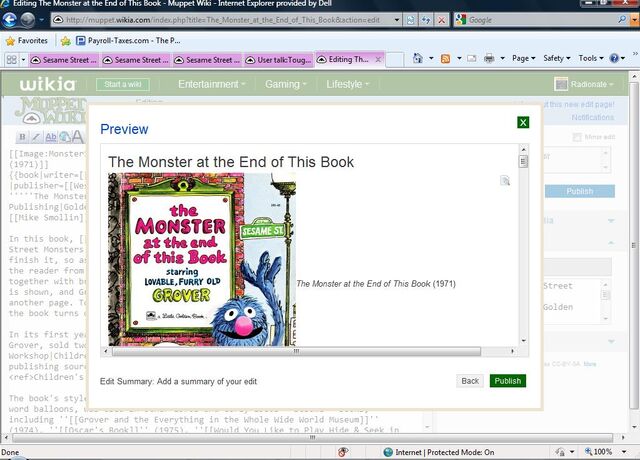Click the Notifications link
Screen dimensions: 640x460
pos(593,118)
